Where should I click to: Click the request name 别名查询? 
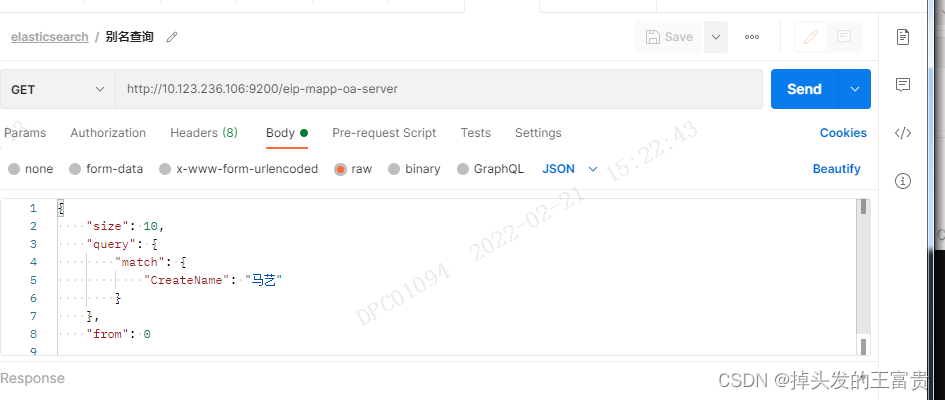(130, 37)
